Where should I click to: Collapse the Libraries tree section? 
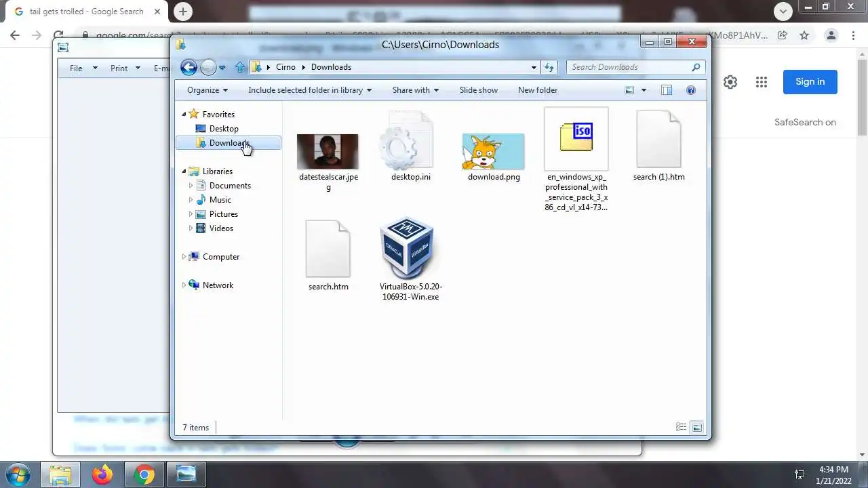184,171
